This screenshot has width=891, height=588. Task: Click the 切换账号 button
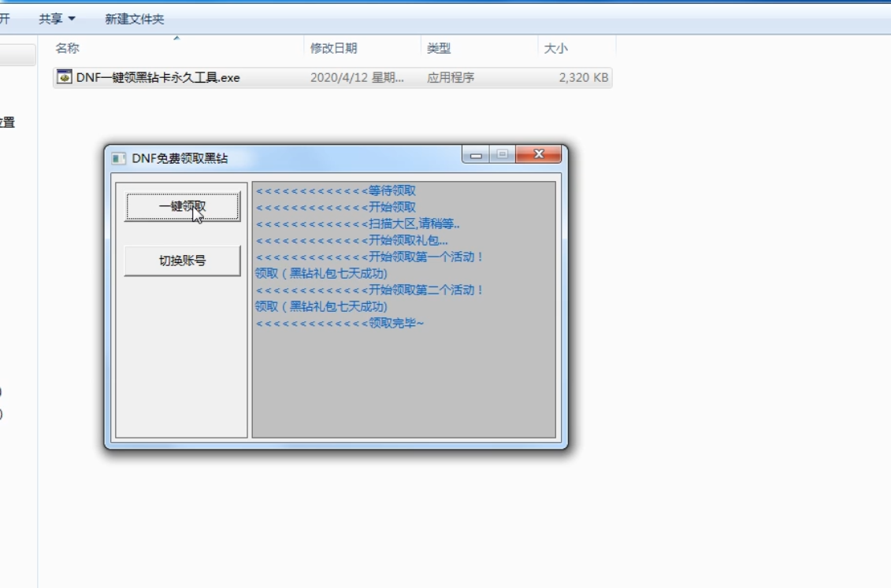pyautogui.click(x=183, y=261)
